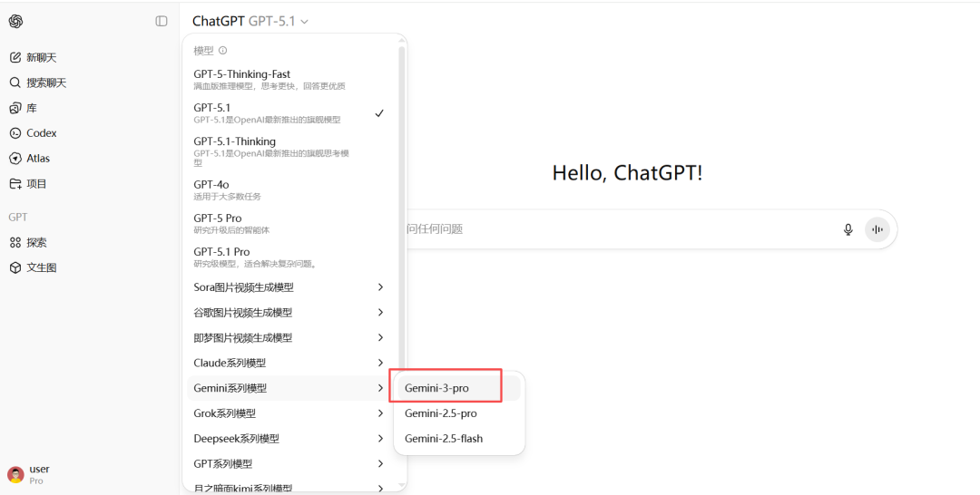Click the 模型 heading text in dropdown
The height and width of the screenshot is (495, 980).
tap(204, 51)
